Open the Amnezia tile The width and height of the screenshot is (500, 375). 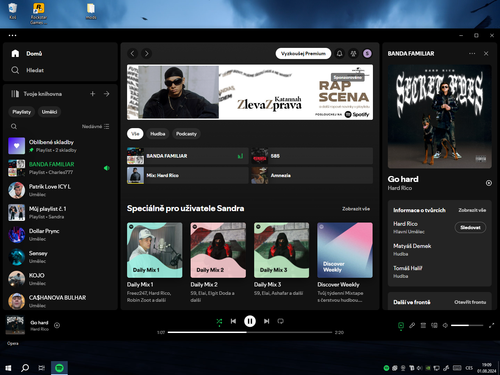312,175
